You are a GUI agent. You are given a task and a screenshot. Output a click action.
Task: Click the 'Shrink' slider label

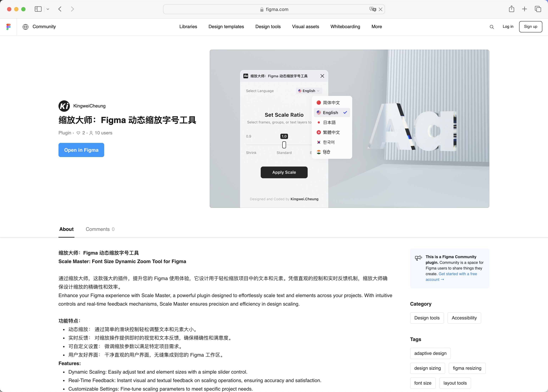click(251, 153)
